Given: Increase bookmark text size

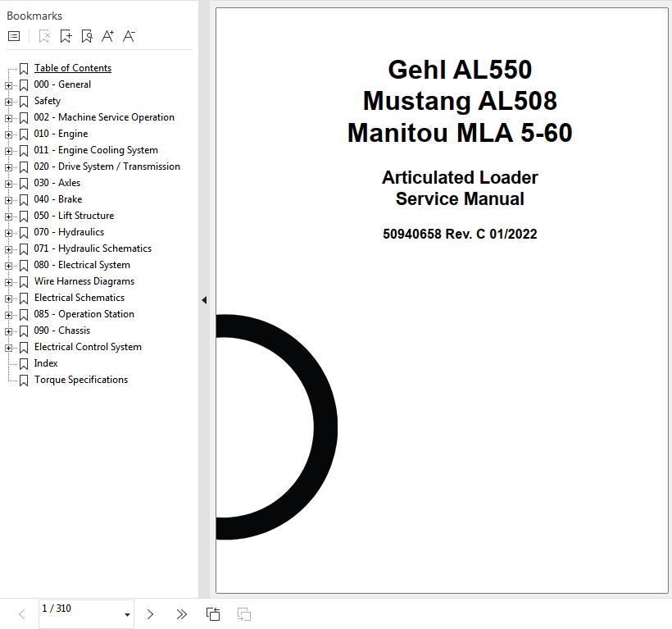Looking at the screenshot, I should coord(107,36).
